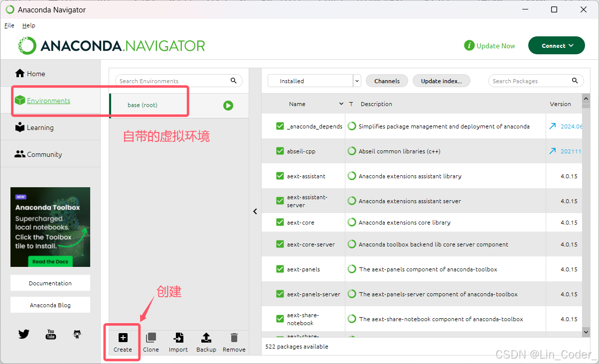This screenshot has width=599, height=364.
Task: Click the Version column header
Action: pyautogui.click(x=560, y=104)
